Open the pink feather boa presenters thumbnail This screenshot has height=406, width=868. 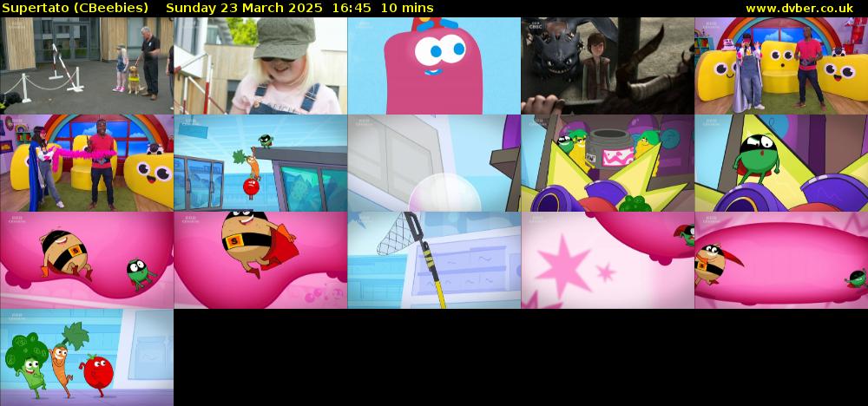pos(87,163)
